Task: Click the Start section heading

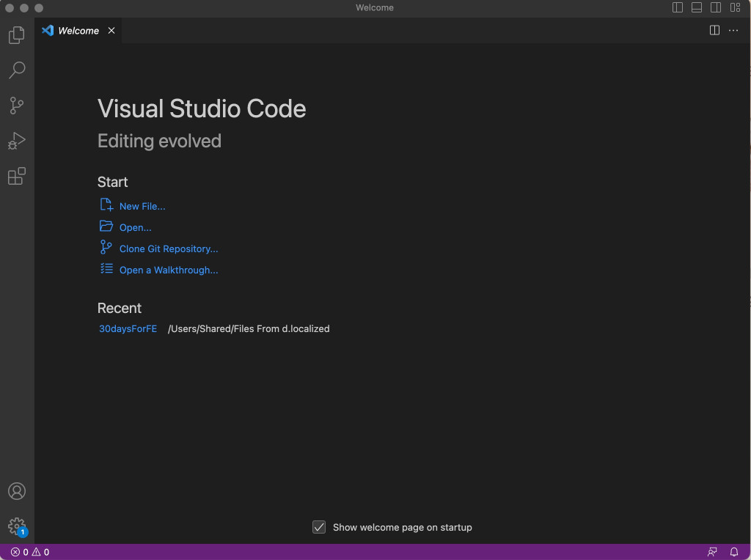Action: (112, 182)
